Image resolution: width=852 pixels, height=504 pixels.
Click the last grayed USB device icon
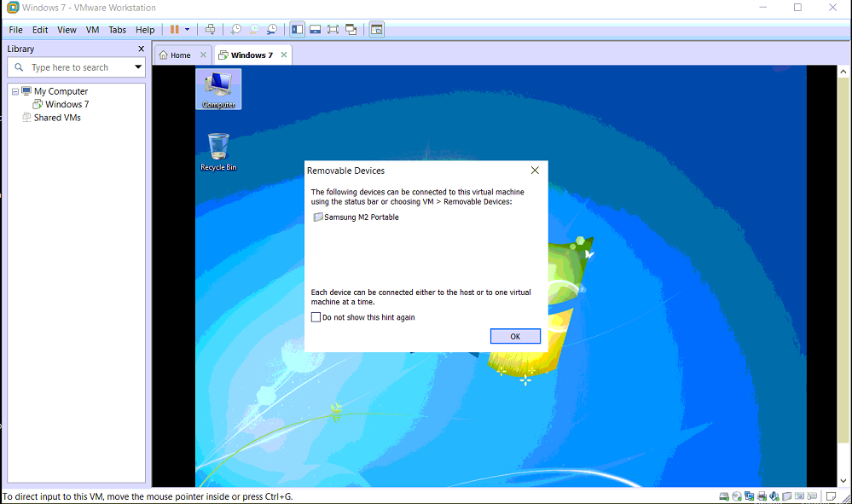point(812,495)
